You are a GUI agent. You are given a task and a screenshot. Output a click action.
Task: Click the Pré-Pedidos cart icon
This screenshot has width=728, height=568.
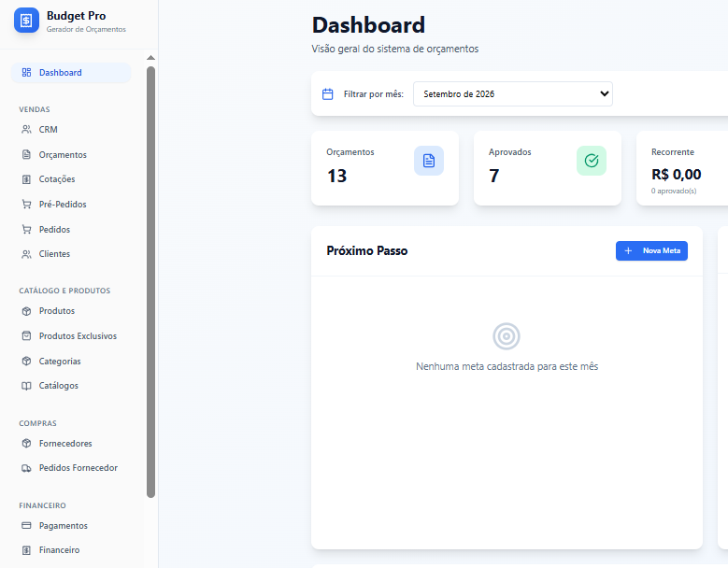point(26,205)
